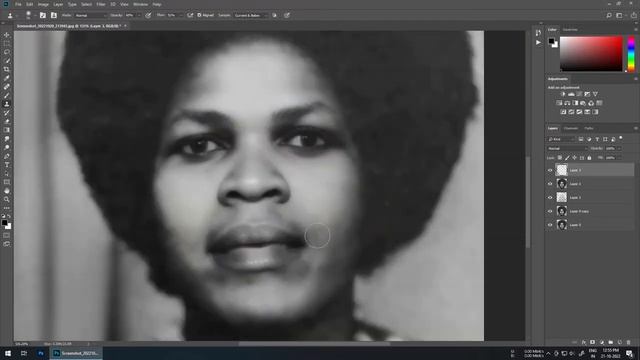
Task: Add a Hue/Saturation adjustment
Action: click(x=559, y=103)
